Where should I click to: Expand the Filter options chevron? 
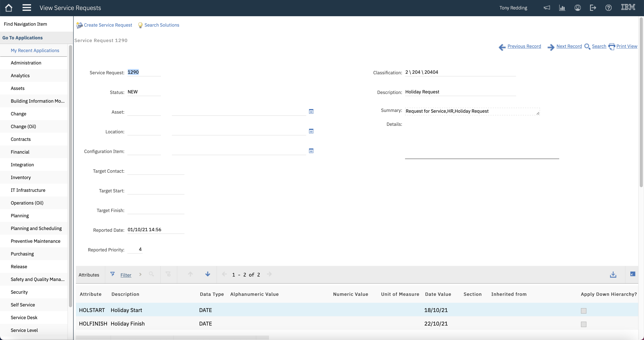140,274
